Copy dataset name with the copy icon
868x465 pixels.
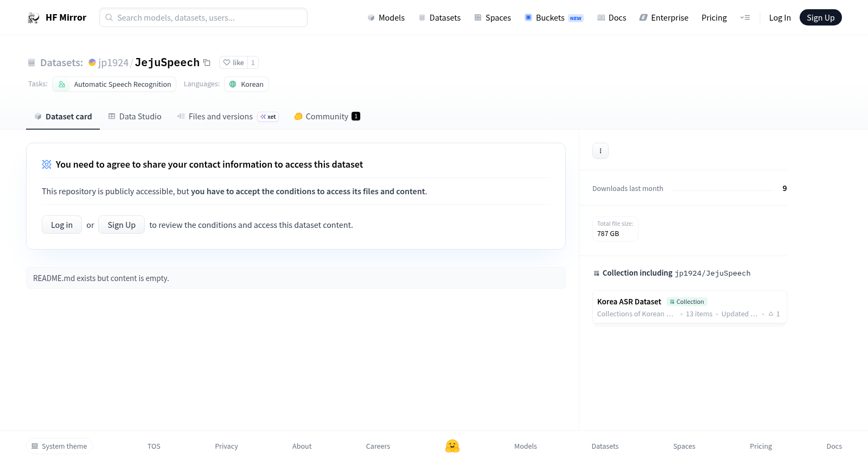click(207, 62)
